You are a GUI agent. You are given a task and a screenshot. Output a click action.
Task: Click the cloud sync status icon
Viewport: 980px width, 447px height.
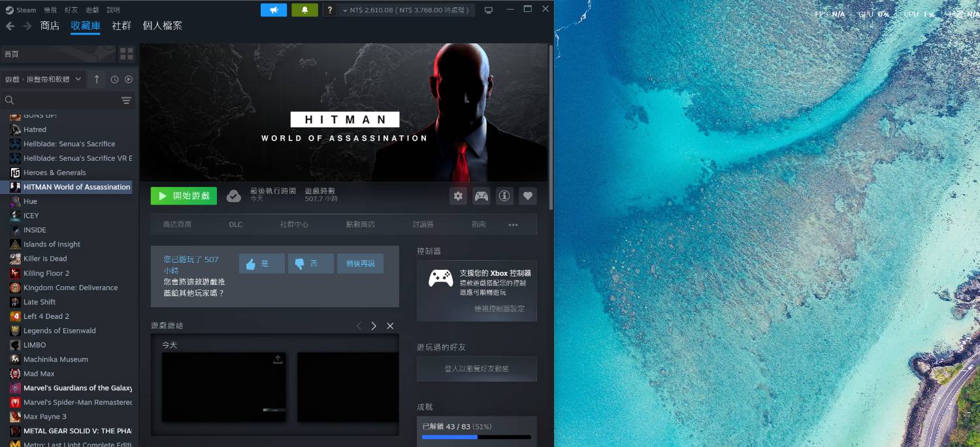point(234,195)
